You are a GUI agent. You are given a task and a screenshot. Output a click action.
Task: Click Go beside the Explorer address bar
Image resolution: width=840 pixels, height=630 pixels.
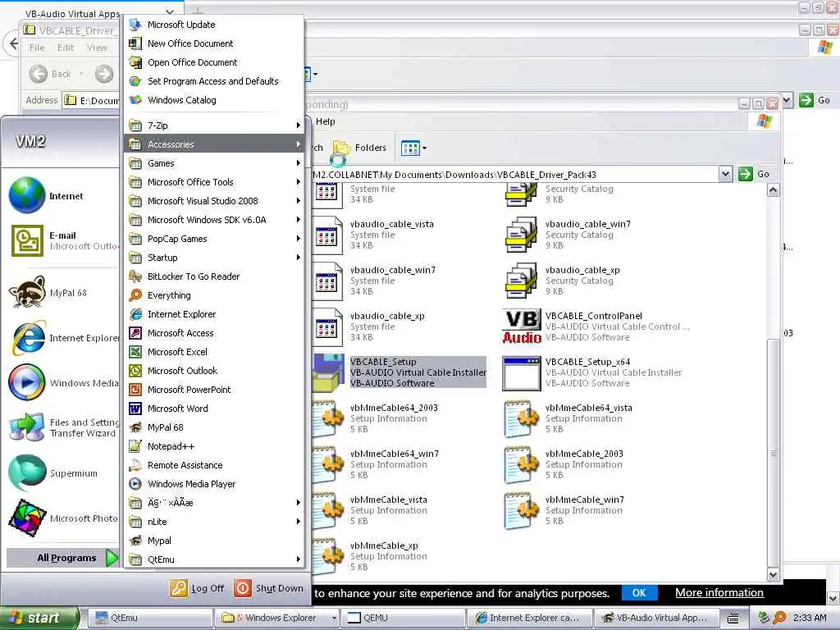(x=755, y=174)
